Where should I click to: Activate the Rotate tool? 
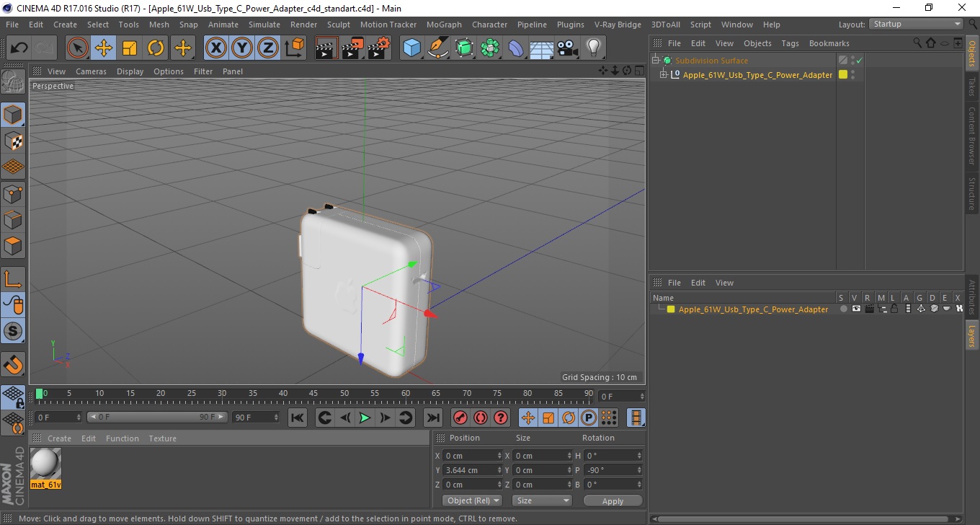pyautogui.click(x=156, y=48)
